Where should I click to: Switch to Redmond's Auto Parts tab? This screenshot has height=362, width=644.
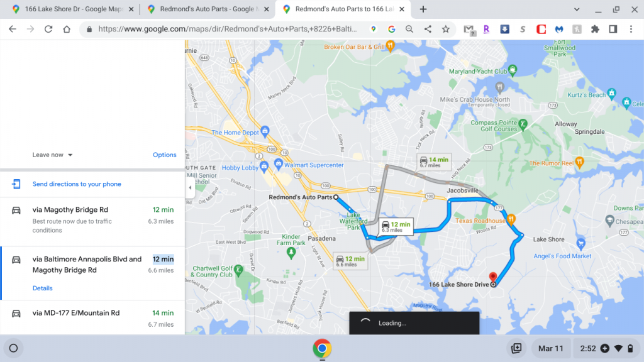tap(208, 9)
